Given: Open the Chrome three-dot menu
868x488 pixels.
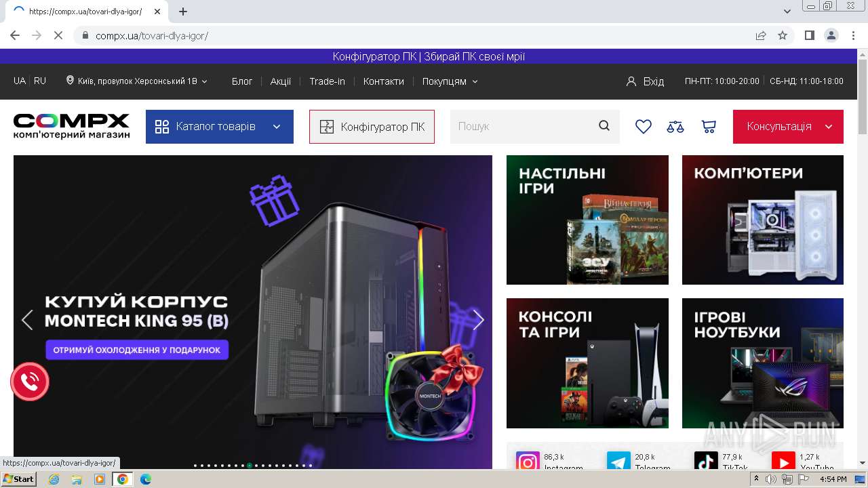Looking at the screenshot, I should (852, 35).
